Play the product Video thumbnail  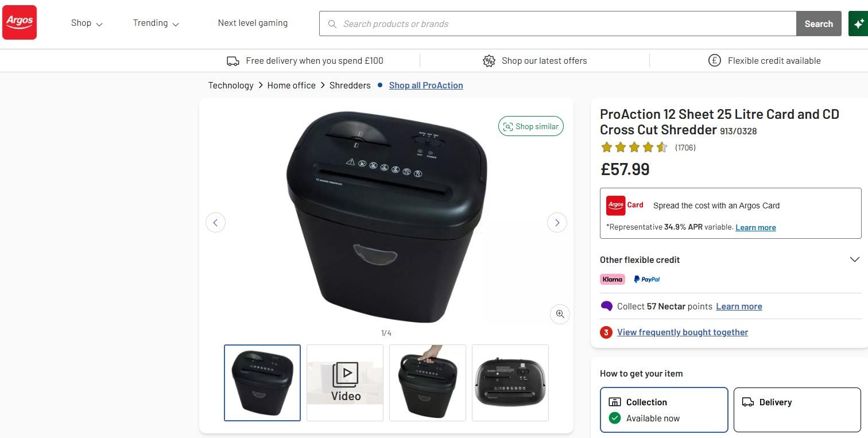coord(345,382)
